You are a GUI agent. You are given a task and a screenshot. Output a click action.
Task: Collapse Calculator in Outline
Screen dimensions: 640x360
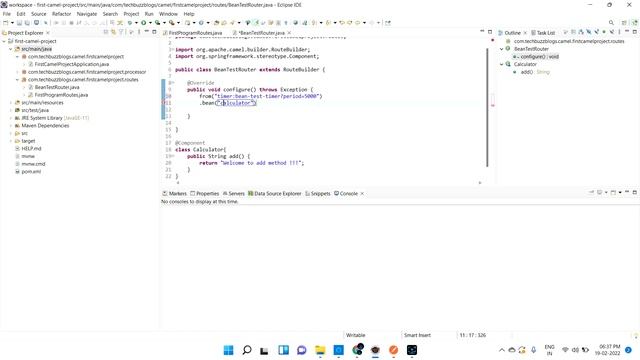click(502, 64)
